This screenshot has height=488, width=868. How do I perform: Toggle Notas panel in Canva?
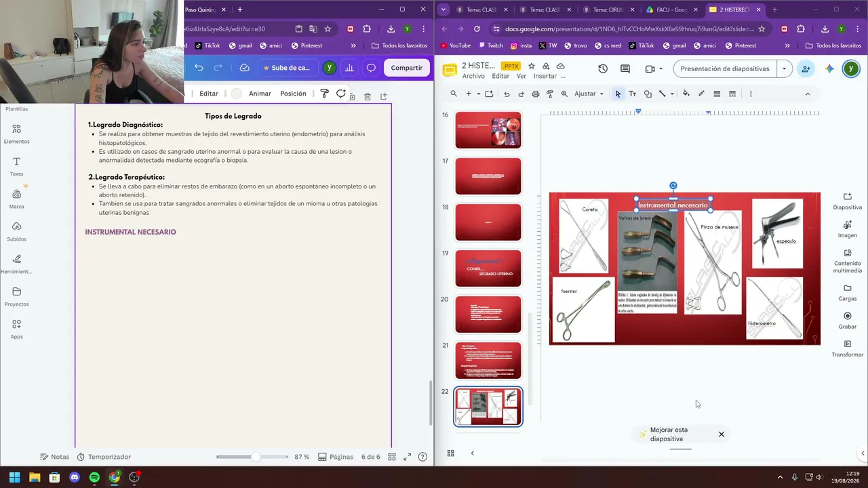[54, 457]
